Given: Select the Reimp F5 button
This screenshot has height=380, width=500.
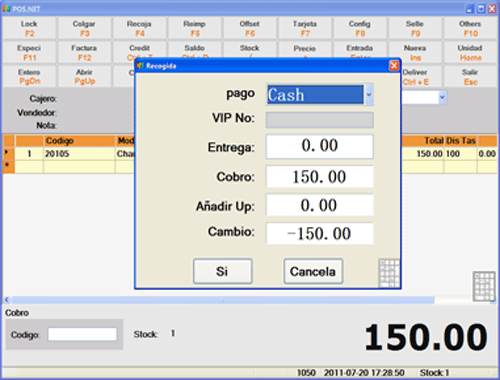Looking at the screenshot, I should [194, 28].
